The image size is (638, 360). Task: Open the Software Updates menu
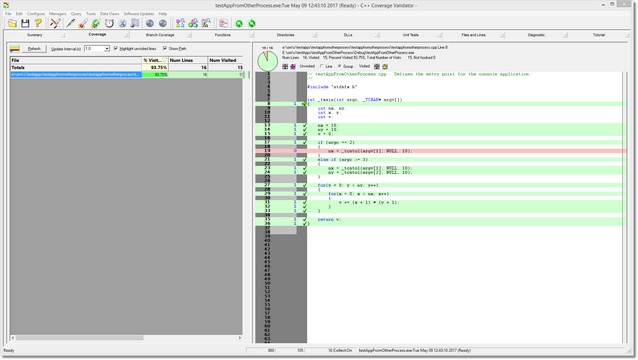(139, 14)
